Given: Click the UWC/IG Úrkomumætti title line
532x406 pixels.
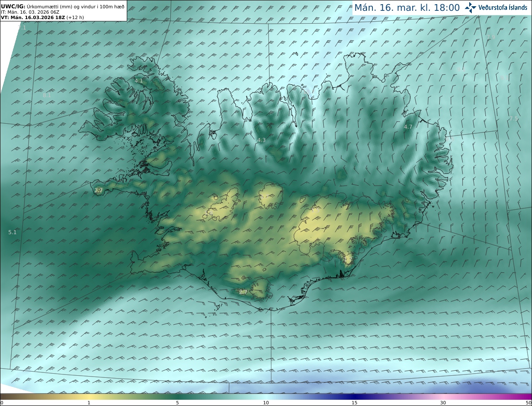Looking at the screenshot, I should pyautogui.click(x=62, y=7).
